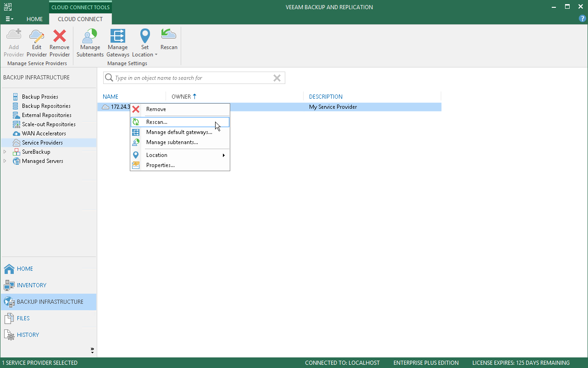Click the Edit Provider ribbon icon
The image size is (588, 368).
(x=37, y=43)
